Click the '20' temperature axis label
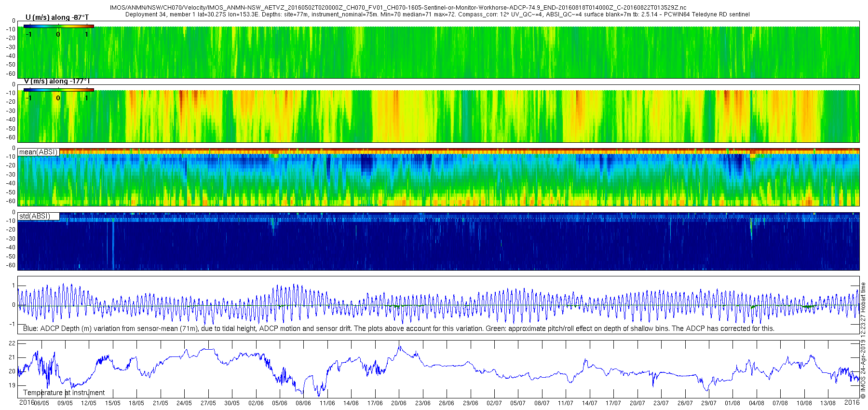868x410 pixels. (x=13, y=371)
